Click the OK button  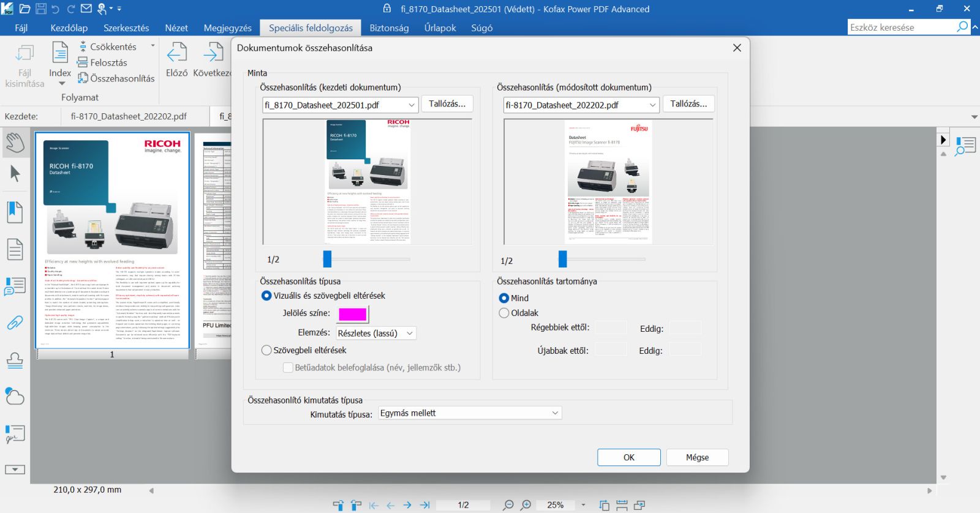tap(628, 457)
